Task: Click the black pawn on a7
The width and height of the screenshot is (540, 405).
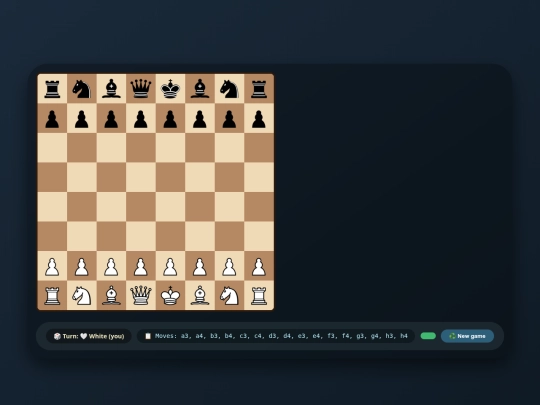Action: click(52, 118)
